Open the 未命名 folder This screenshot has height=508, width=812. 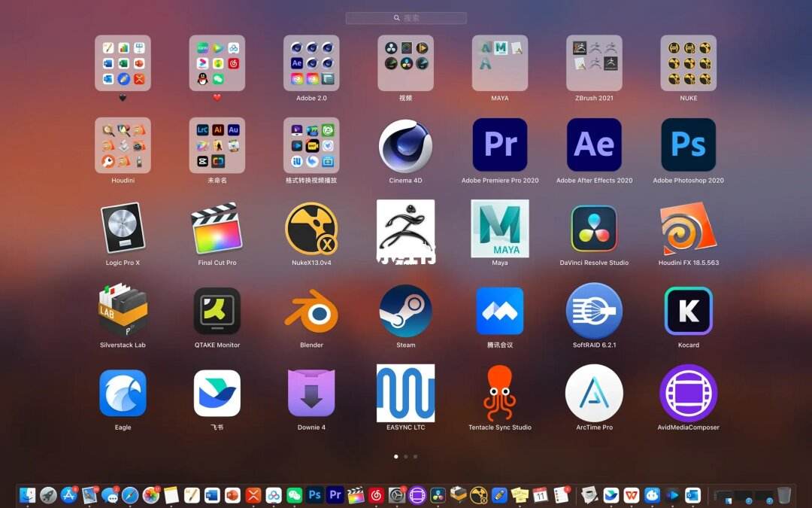click(217, 145)
